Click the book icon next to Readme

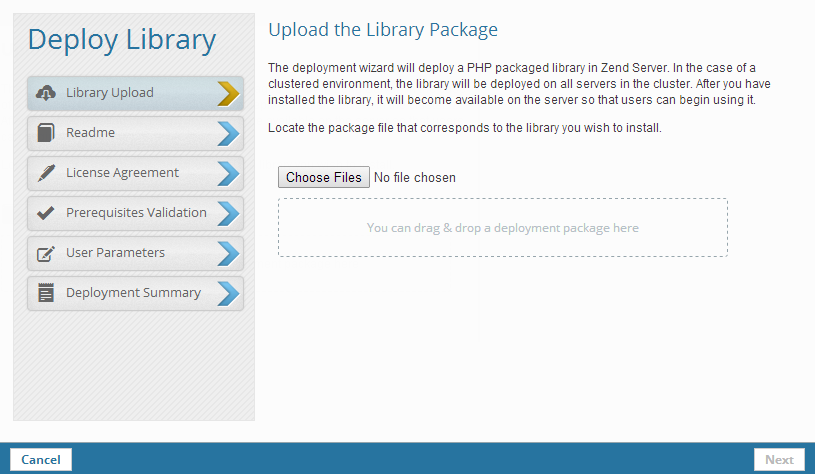pos(46,133)
